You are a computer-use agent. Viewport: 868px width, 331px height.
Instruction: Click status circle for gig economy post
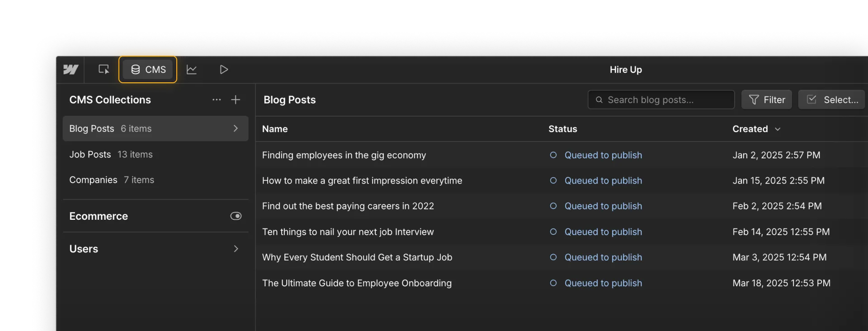553,155
